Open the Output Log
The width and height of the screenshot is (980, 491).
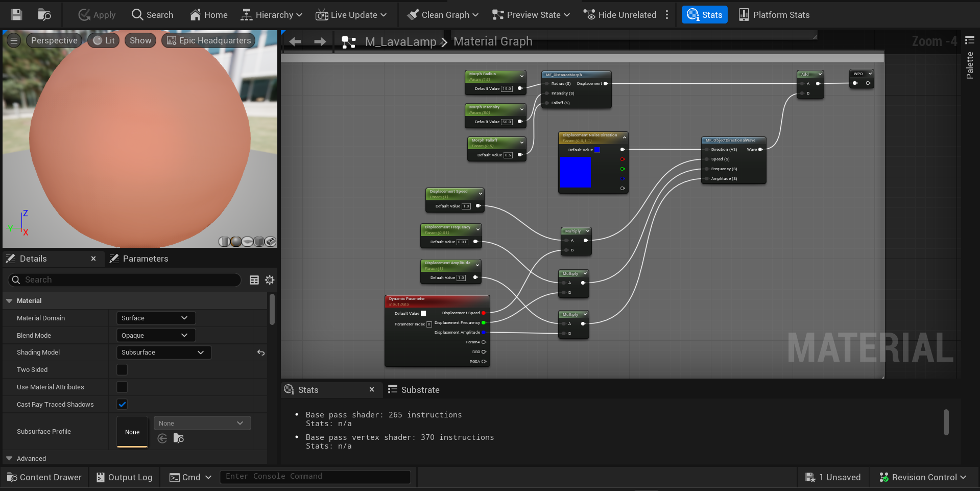[124, 477]
